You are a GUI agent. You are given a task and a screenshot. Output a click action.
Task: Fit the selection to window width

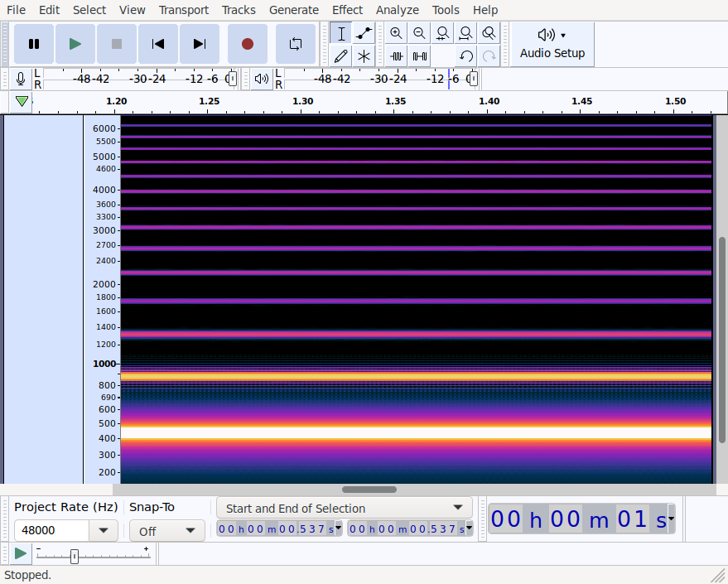(x=442, y=33)
